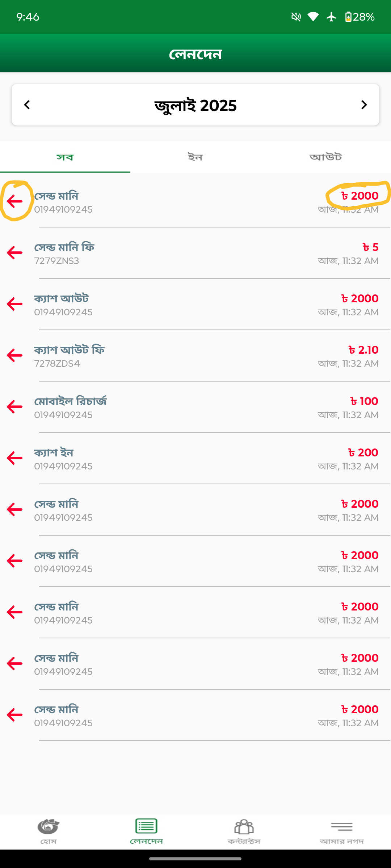Tap red arrow beside ক্যাশ আউট ফি
Screen dimensions: 391x868
pos(15,356)
